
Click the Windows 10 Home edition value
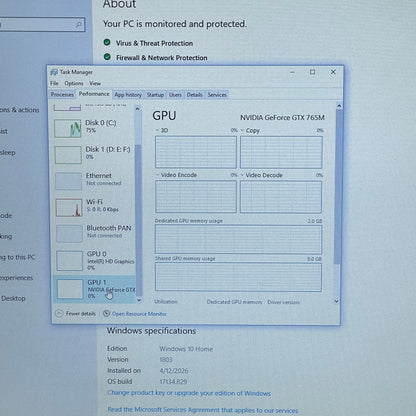coord(186,349)
